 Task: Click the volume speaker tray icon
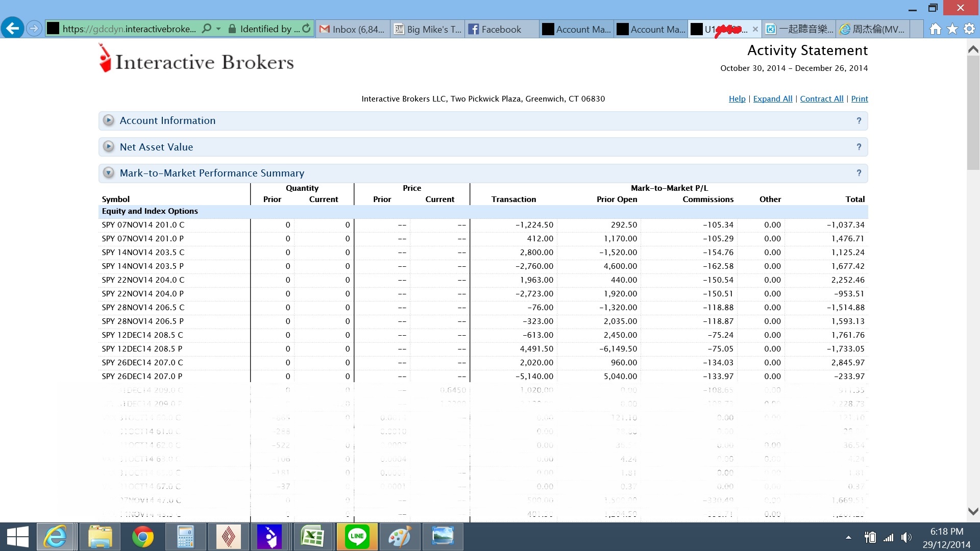(906, 537)
